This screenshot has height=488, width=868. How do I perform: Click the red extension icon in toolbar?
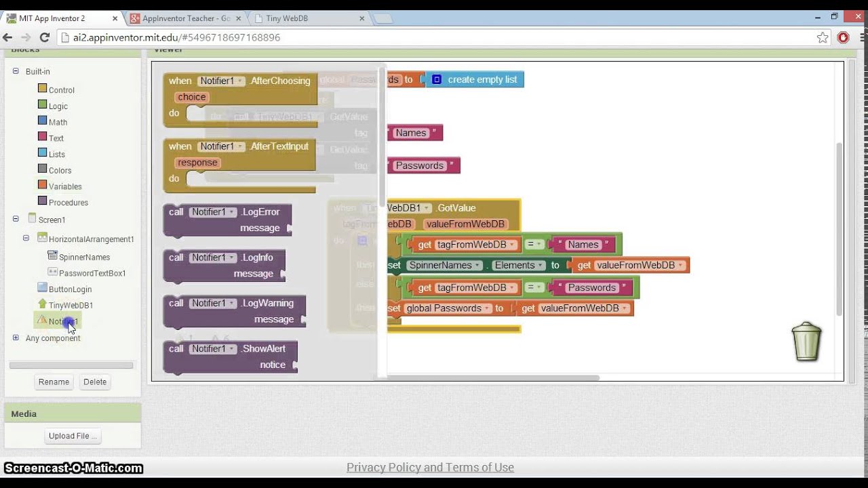click(843, 37)
